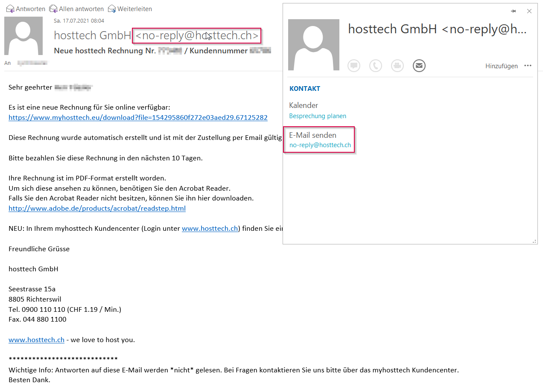Start video call from contact card

point(397,66)
